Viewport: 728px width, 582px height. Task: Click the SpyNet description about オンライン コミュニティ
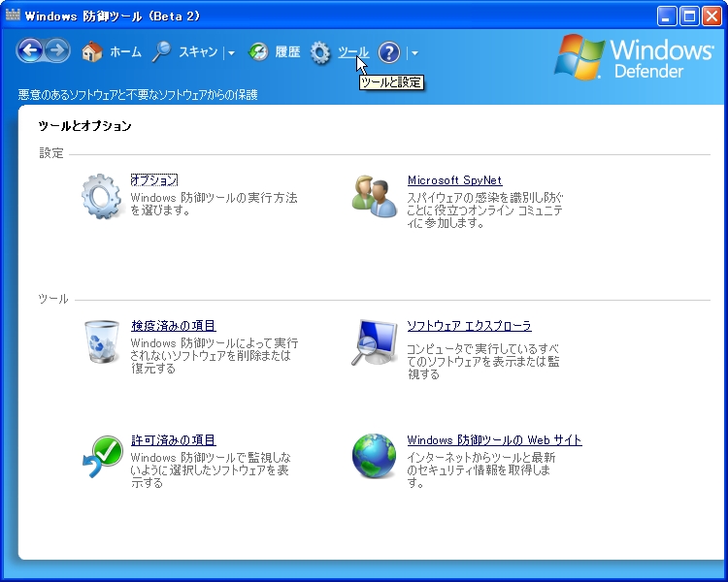484,210
